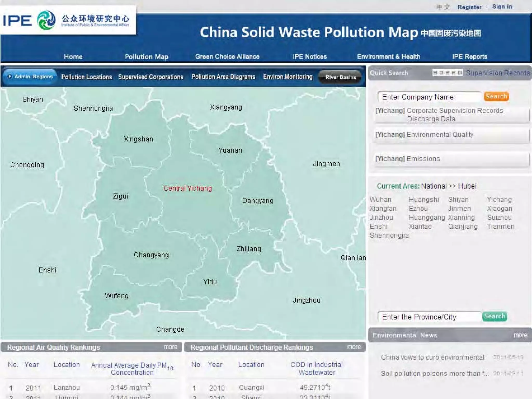Expand more Regional Pollutant Discharge Rankings
Screen dimensions: 532x399
(x=354, y=347)
